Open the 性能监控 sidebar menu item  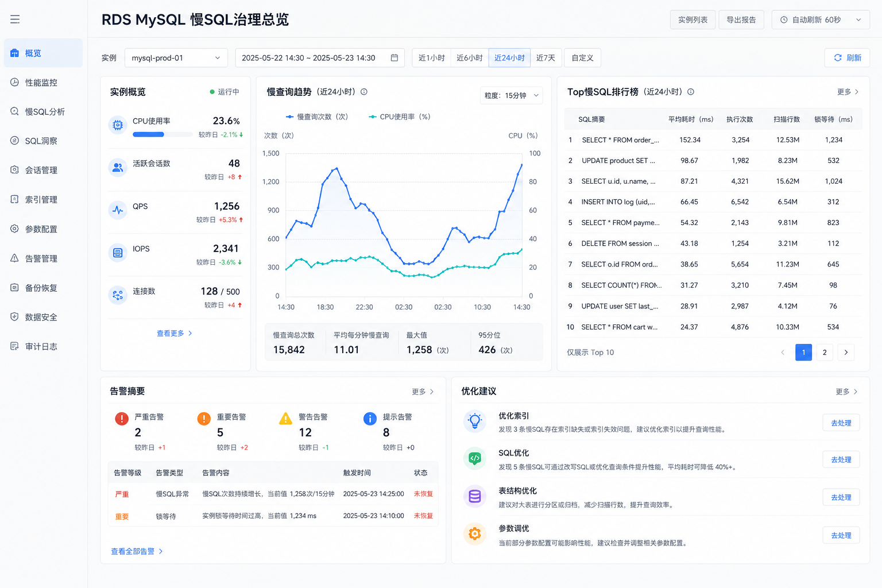click(x=43, y=82)
